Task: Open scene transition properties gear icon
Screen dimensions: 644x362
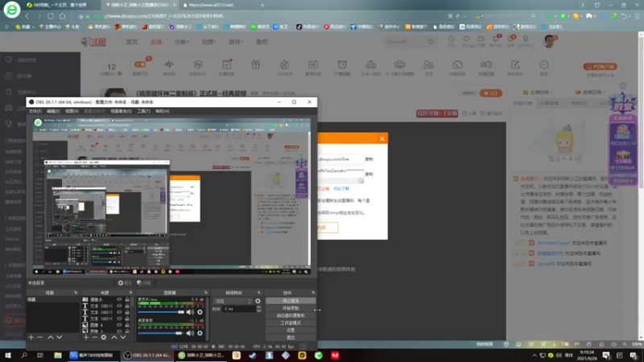Action: (x=258, y=301)
